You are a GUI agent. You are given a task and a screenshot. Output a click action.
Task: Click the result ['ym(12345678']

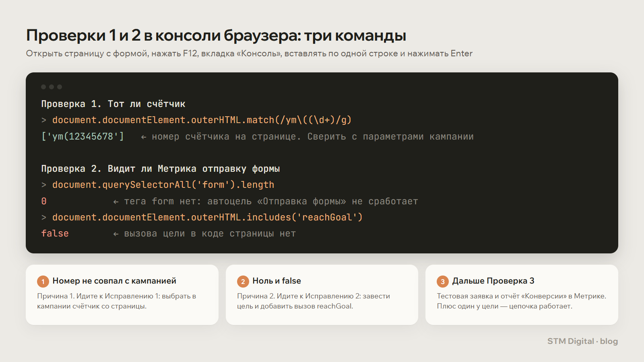83,136
